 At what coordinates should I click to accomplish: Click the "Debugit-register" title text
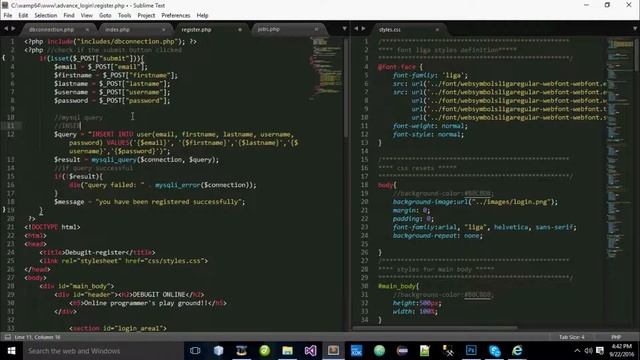tap(96, 252)
